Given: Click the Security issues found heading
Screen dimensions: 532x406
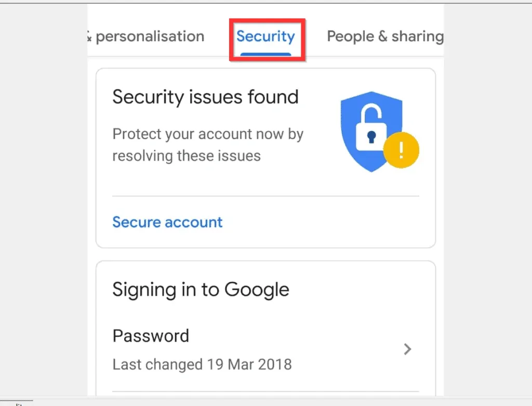Looking at the screenshot, I should pyautogui.click(x=206, y=97).
